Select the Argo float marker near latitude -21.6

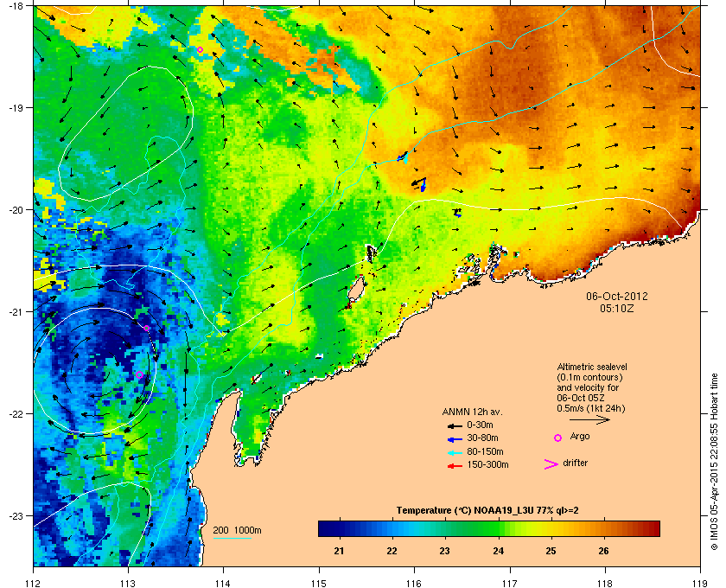click(x=139, y=375)
